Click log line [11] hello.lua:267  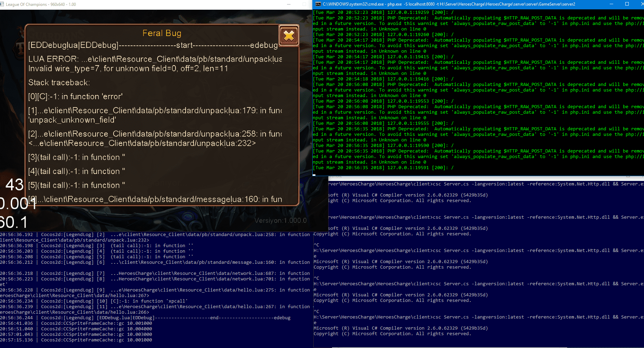(155, 307)
